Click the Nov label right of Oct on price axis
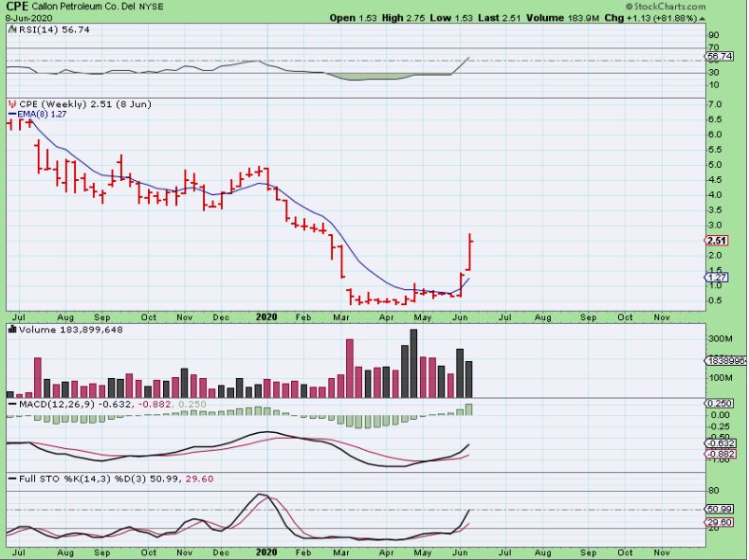This screenshot has height=560, width=749. coord(662,317)
